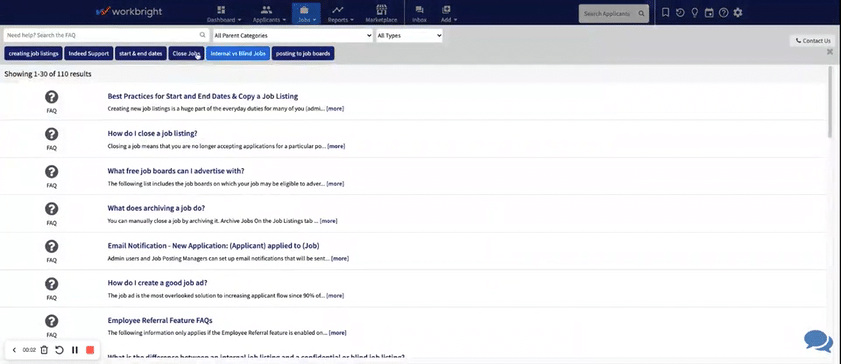Click [more] on Email Notification article
The image size is (841, 364).
point(340,258)
